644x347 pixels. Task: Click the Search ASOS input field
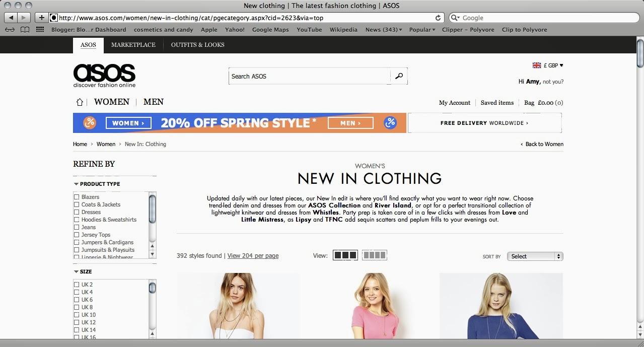point(309,76)
